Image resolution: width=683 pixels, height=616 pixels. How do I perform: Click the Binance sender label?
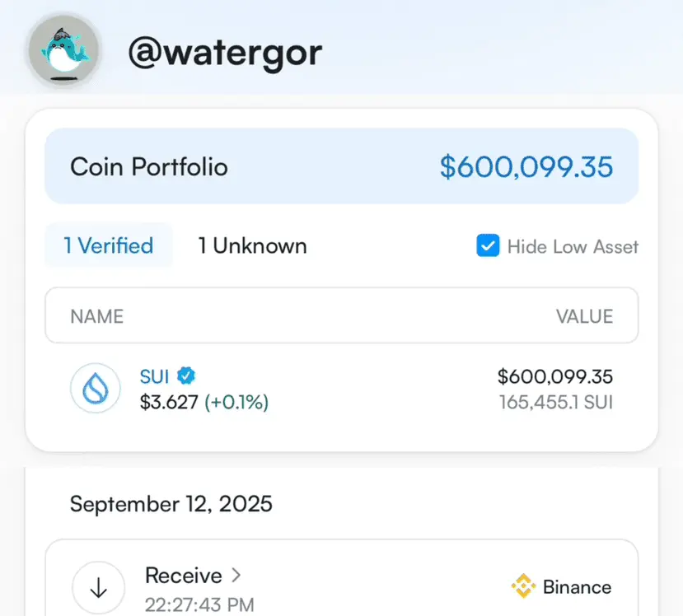(x=577, y=587)
